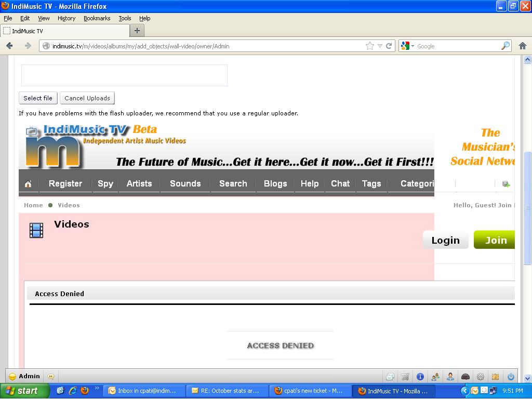
Task: Click the home icon in site navigation bar
Action: 28,184
